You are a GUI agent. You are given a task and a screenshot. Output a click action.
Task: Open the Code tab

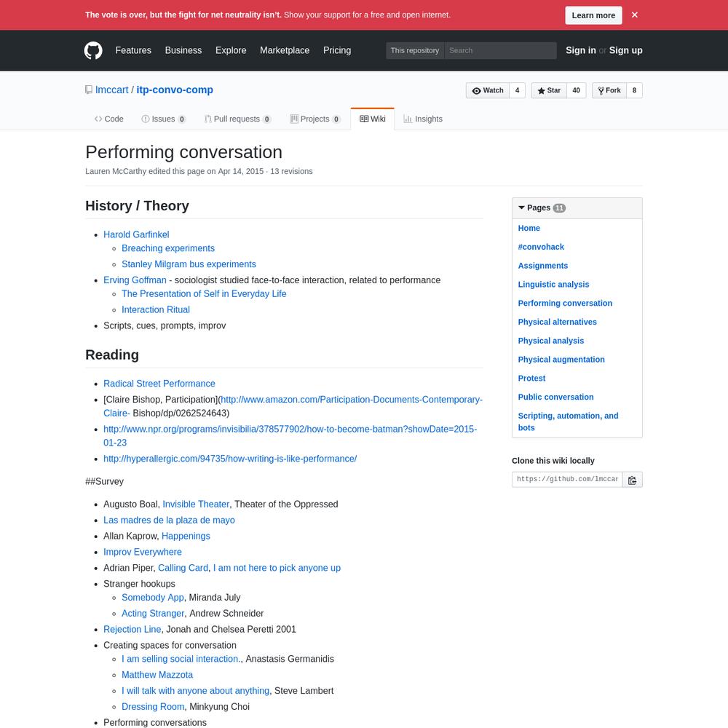tap(109, 119)
